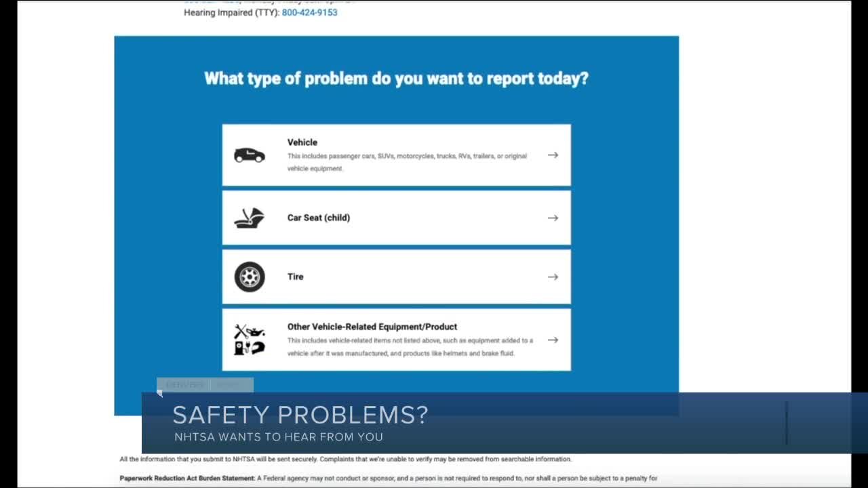
Task: Select the Tire problem option
Action: 396,277
